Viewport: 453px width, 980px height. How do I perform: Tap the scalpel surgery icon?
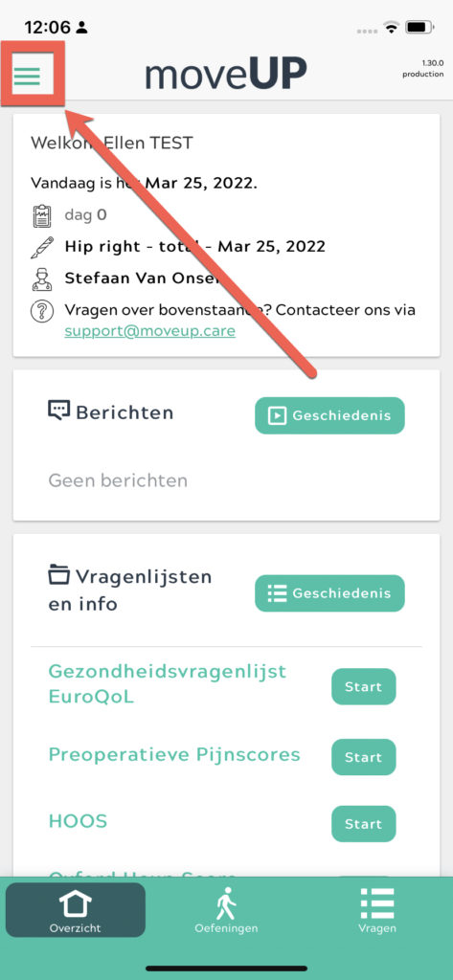click(x=42, y=247)
